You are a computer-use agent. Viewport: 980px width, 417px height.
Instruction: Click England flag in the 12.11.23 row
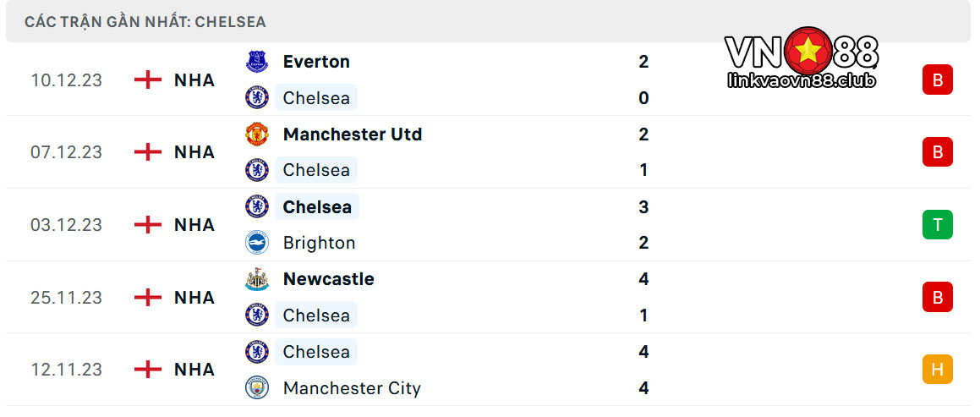[x=148, y=370]
